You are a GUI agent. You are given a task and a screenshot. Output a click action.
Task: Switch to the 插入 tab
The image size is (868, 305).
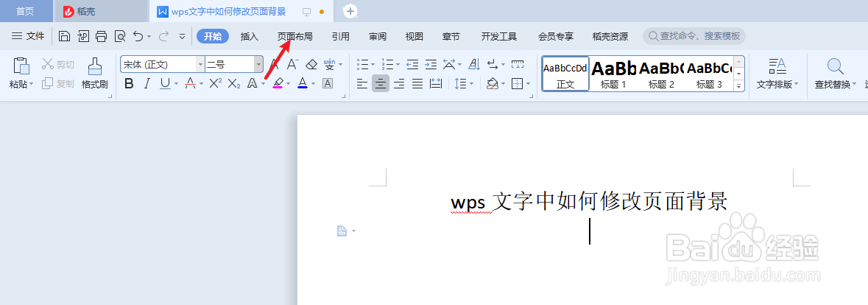tap(250, 37)
